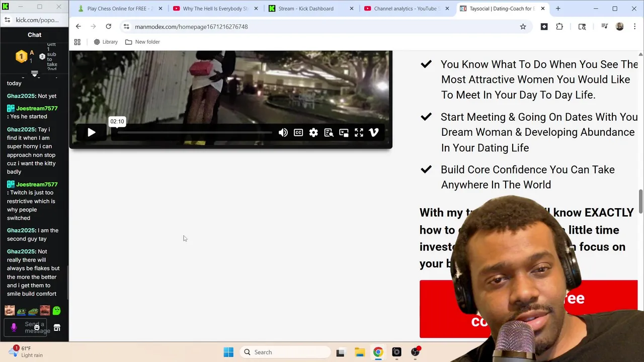View site information icon in address bar
The image size is (644, 362).
[x=126, y=27]
